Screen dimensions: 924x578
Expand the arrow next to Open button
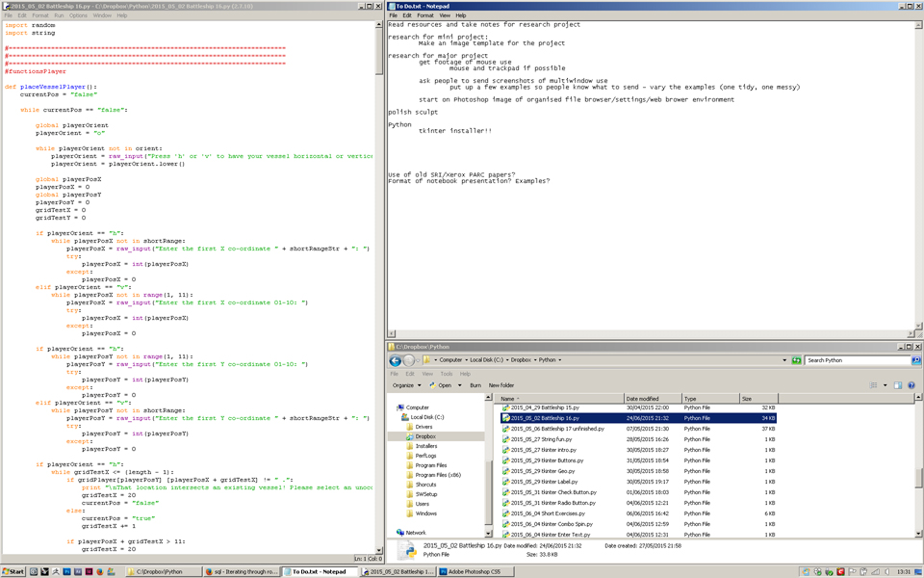click(x=460, y=385)
